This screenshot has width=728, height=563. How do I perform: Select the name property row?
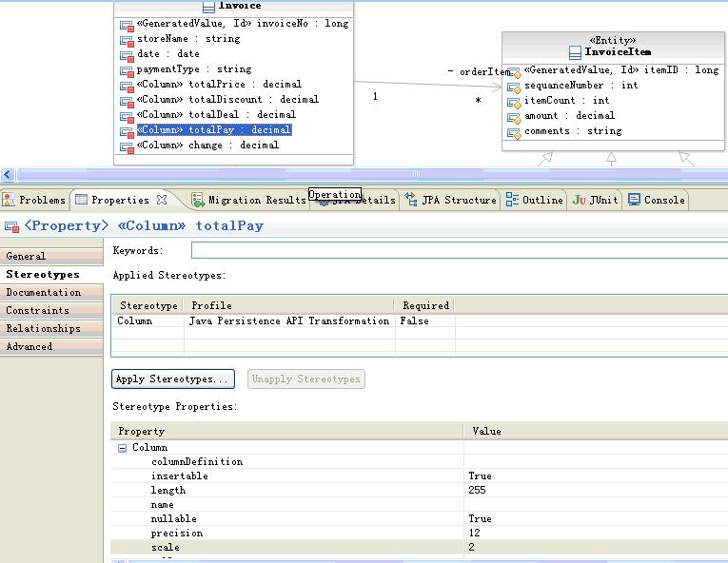tap(420, 505)
